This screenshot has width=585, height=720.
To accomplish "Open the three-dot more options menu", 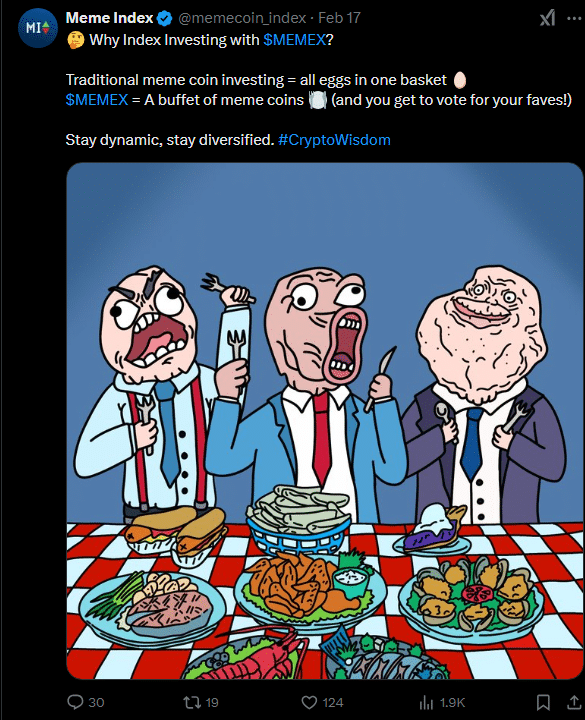I will point(574,18).
